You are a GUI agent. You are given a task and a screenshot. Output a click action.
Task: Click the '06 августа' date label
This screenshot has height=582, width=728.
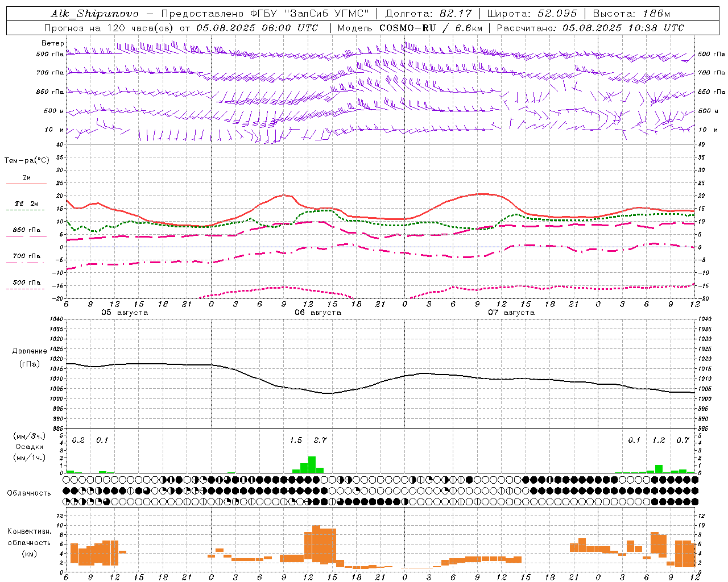coord(318,313)
